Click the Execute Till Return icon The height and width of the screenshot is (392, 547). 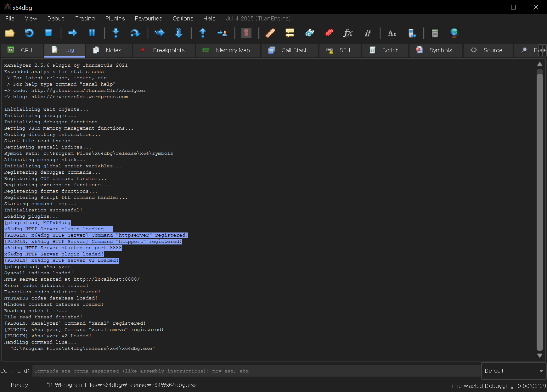coord(203,33)
